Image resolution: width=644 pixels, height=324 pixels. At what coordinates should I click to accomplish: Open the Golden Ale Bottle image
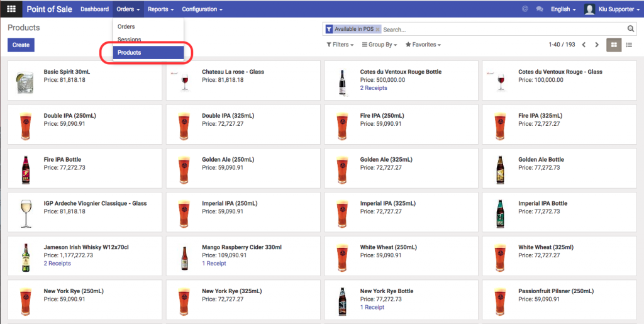500,170
